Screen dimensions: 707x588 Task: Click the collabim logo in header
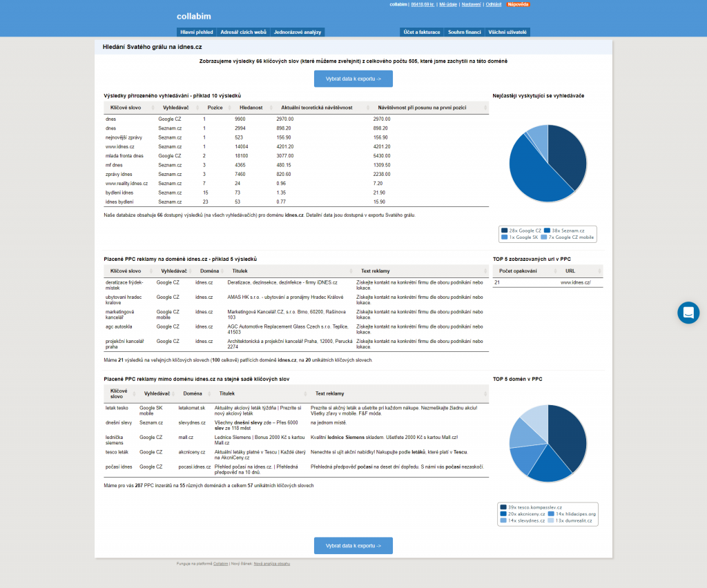coord(193,16)
